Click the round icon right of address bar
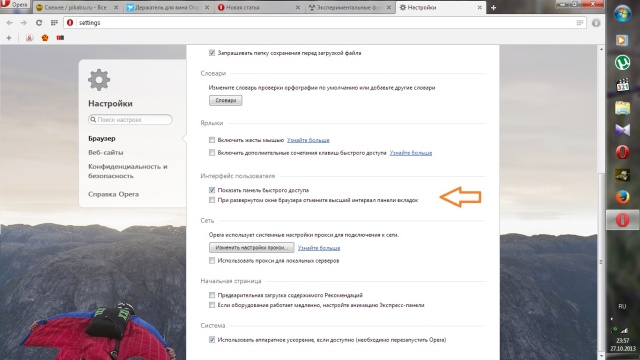 (x=596, y=23)
